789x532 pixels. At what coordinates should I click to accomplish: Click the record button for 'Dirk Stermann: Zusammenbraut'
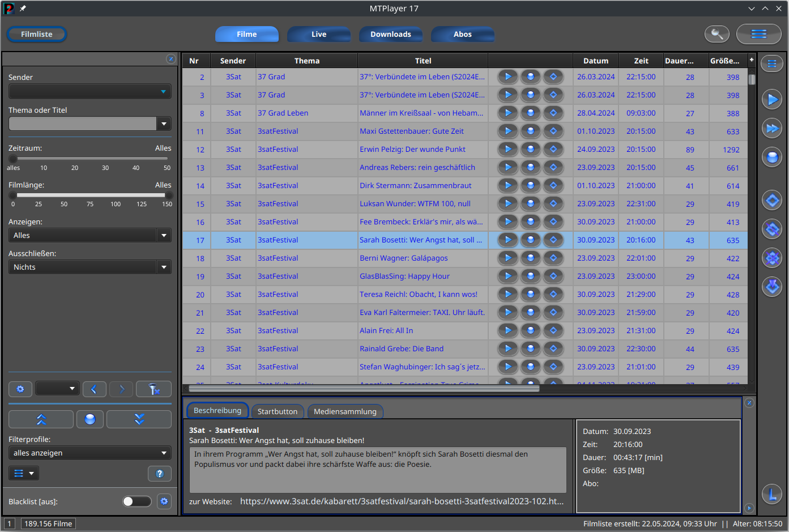tap(531, 185)
